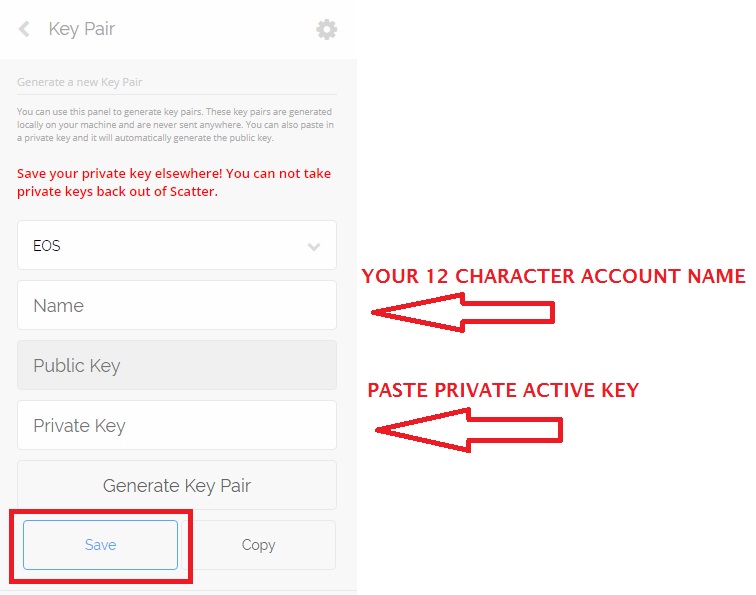Image resolution: width=756 pixels, height=595 pixels.
Task: Click into the Private Key field
Action: point(177,425)
